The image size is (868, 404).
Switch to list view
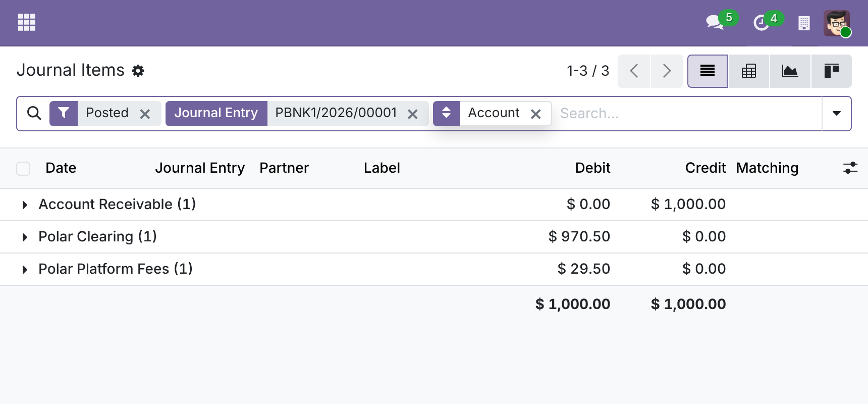tap(708, 71)
